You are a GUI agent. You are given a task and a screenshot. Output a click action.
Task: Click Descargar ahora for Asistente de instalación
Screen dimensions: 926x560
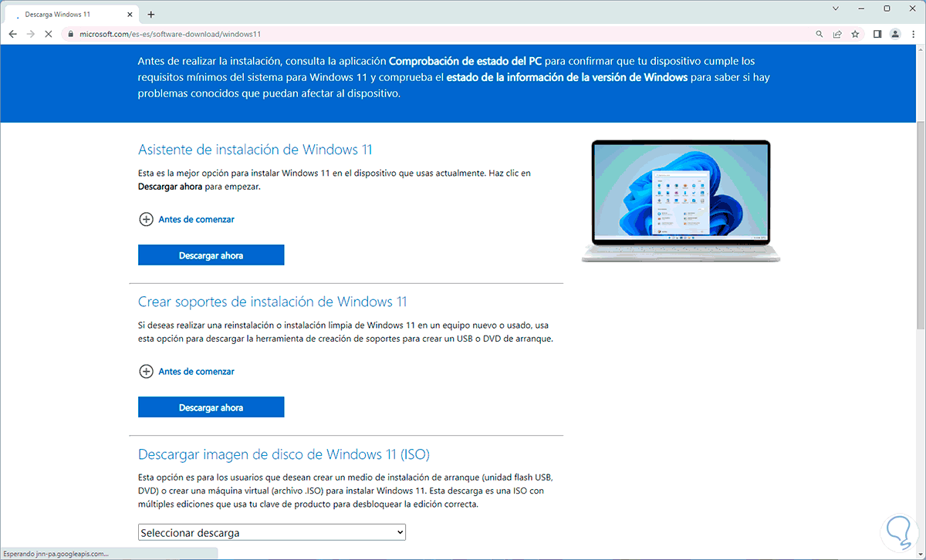[211, 255]
